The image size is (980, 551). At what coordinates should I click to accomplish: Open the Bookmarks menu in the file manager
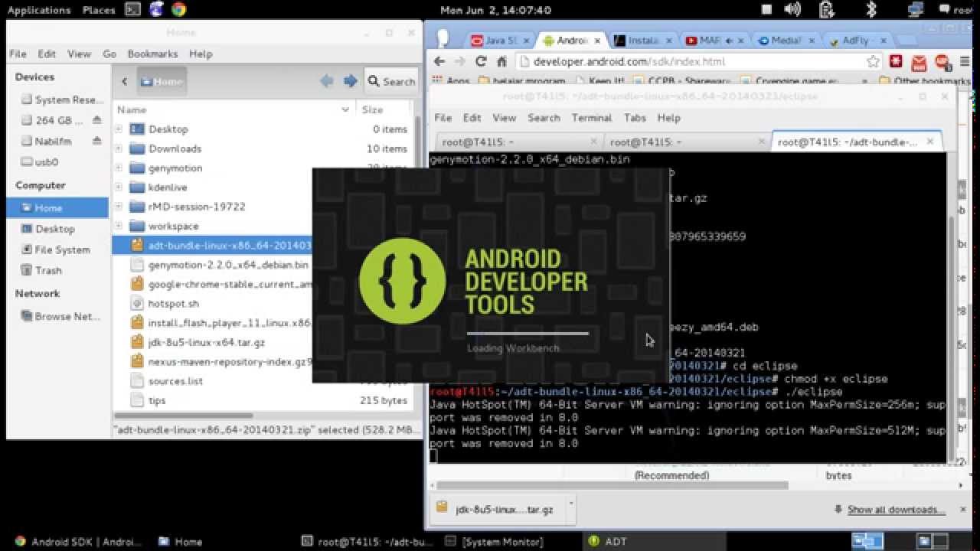pos(152,54)
